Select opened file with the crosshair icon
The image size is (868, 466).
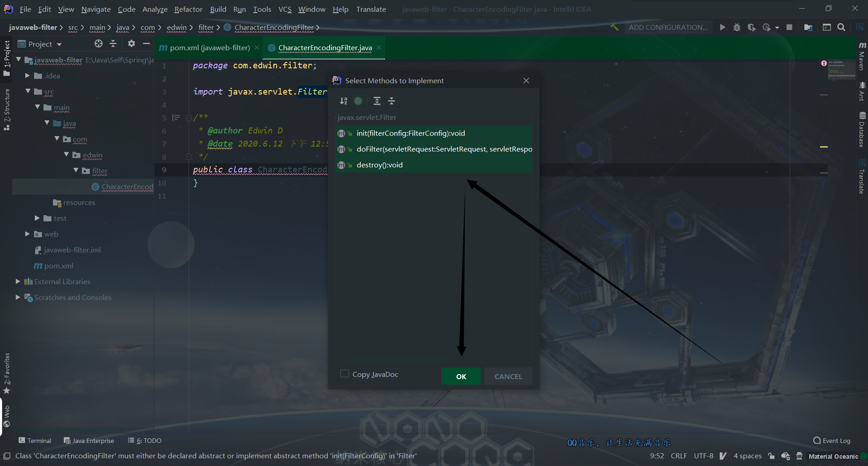[x=98, y=43]
